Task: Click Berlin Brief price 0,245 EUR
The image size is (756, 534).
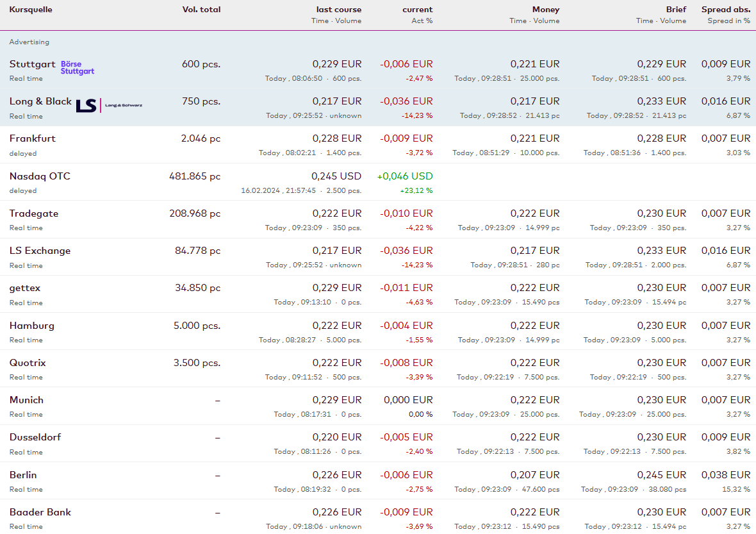Action: pos(661,474)
